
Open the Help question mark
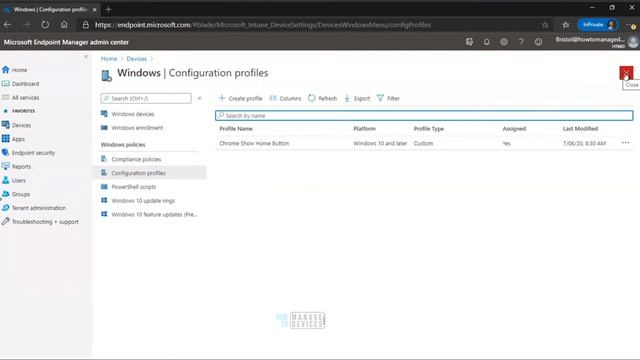point(521,42)
